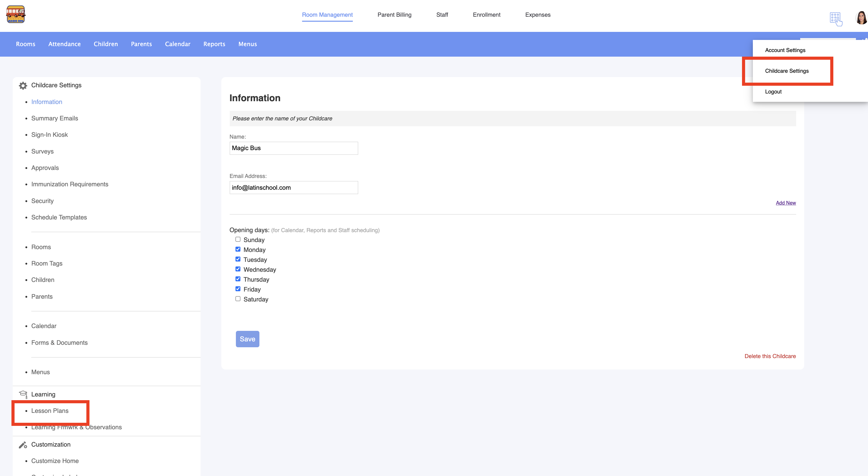The height and width of the screenshot is (476, 868).
Task: Click the Learning graduation cap icon
Action: coord(23,394)
